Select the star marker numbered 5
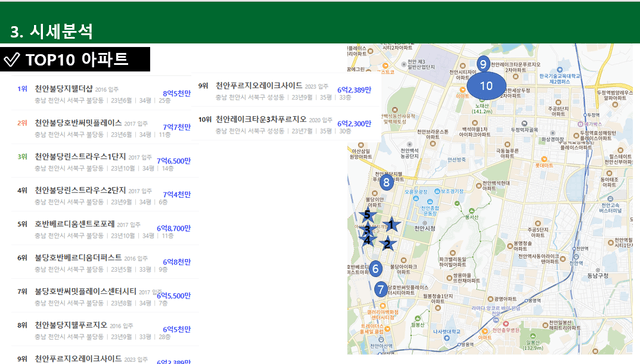The height and width of the screenshot is (364, 640). 367,215
